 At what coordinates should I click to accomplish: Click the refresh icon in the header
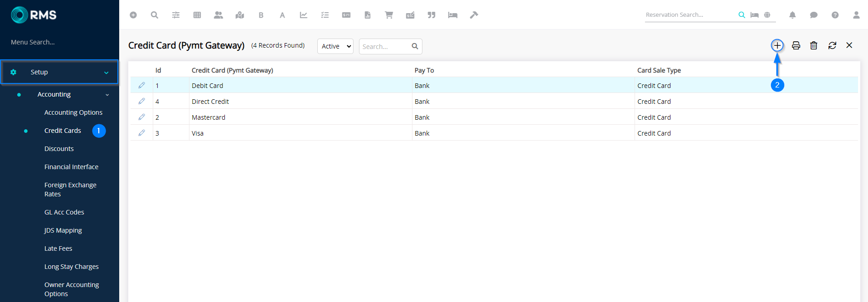[x=832, y=45]
